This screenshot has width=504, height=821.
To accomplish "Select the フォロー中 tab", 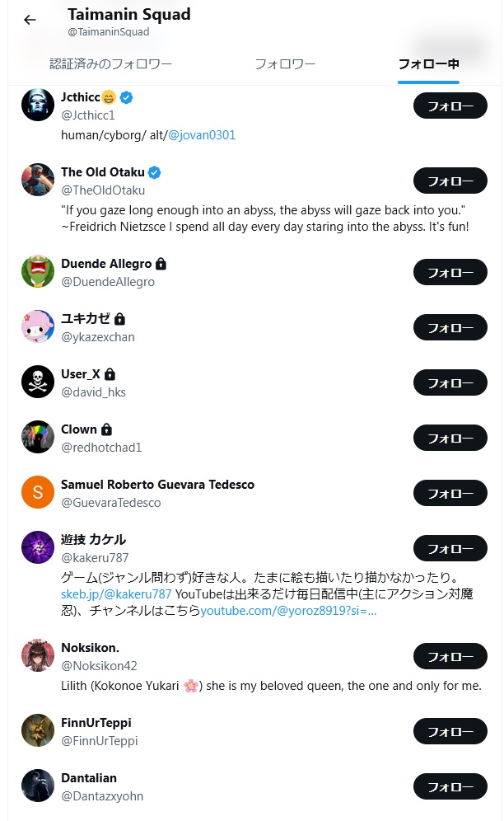I will click(x=428, y=64).
